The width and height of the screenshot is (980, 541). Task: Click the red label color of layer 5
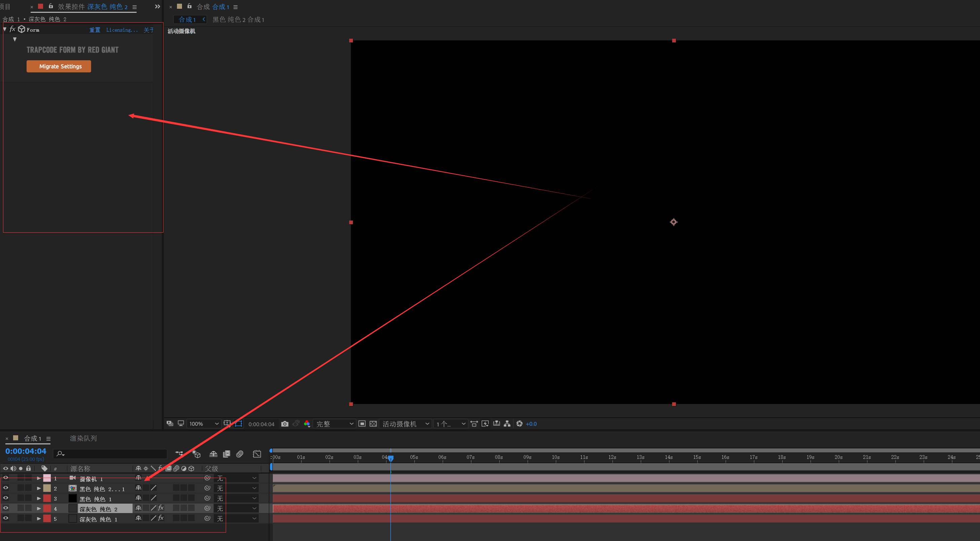click(47, 518)
